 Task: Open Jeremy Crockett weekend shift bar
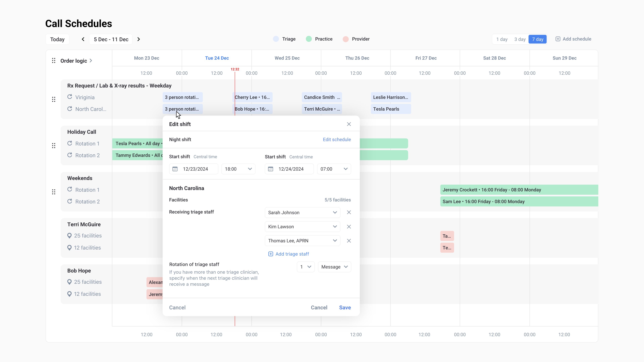click(x=519, y=190)
